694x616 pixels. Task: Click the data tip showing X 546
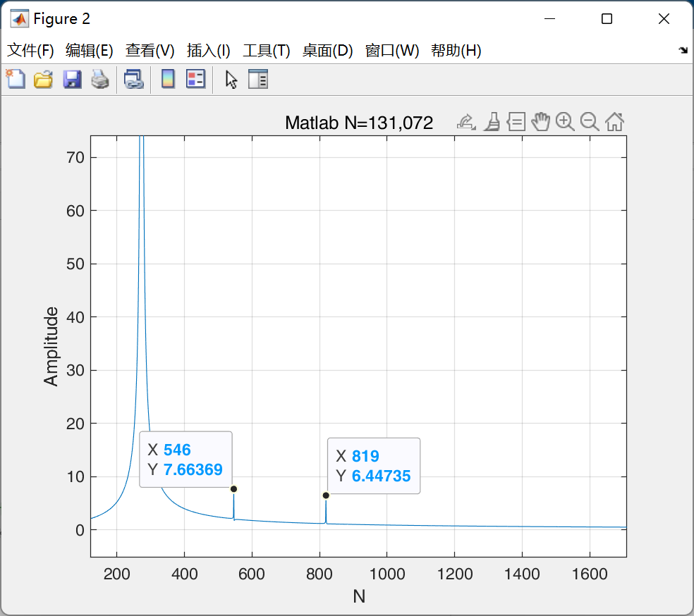click(185, 460)
